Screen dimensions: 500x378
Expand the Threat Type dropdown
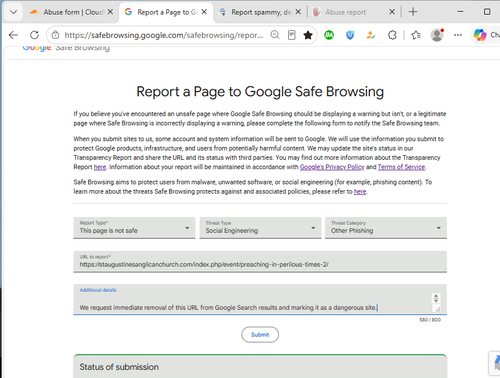[260, 228]
